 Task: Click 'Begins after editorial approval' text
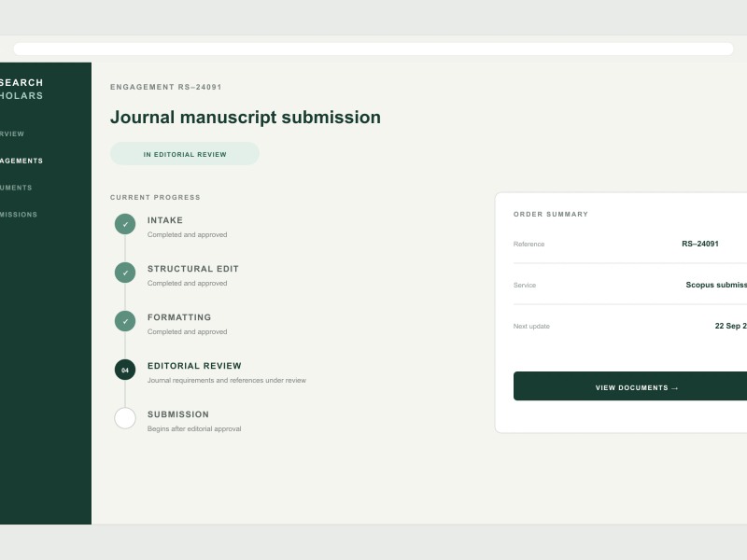(194, 429)
